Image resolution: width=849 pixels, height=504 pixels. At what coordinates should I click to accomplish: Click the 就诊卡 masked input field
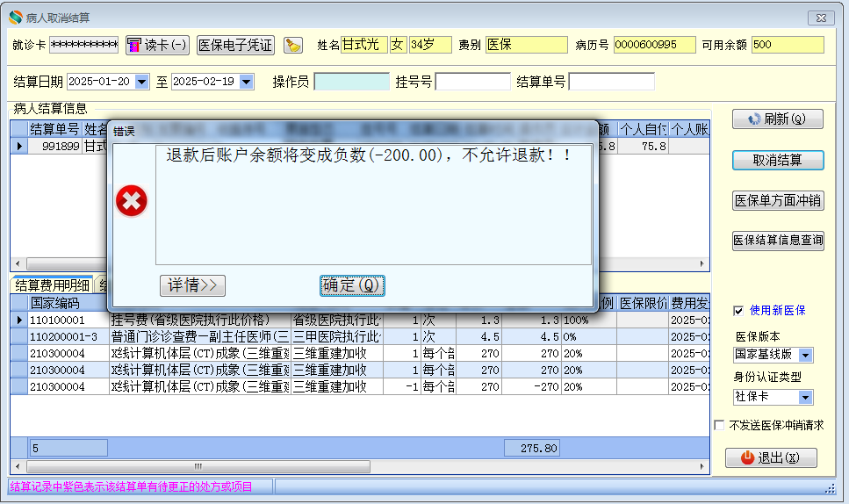pos(84,45)
